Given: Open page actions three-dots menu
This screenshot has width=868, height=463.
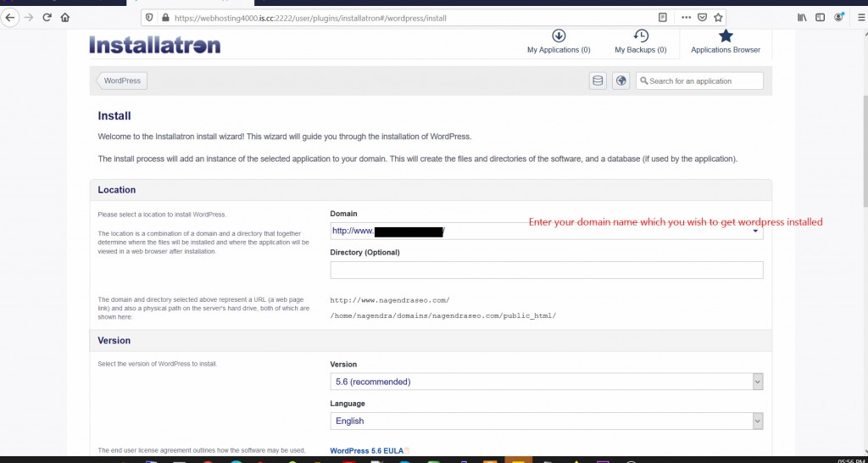Looking at the screenshot, I should [686, 17].
